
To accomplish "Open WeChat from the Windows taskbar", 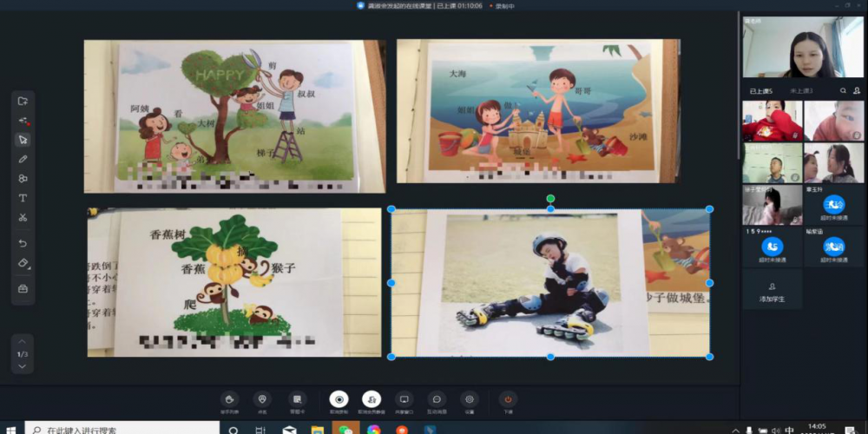I will 345,429.
